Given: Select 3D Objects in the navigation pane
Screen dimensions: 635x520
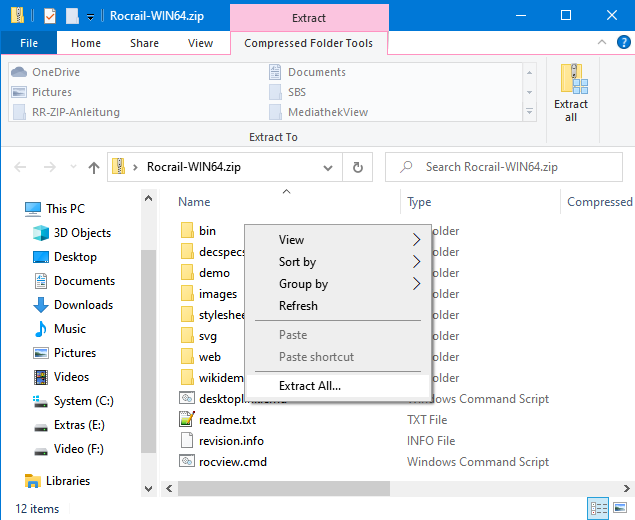Looking at the screenshot, I should [81, 233].
